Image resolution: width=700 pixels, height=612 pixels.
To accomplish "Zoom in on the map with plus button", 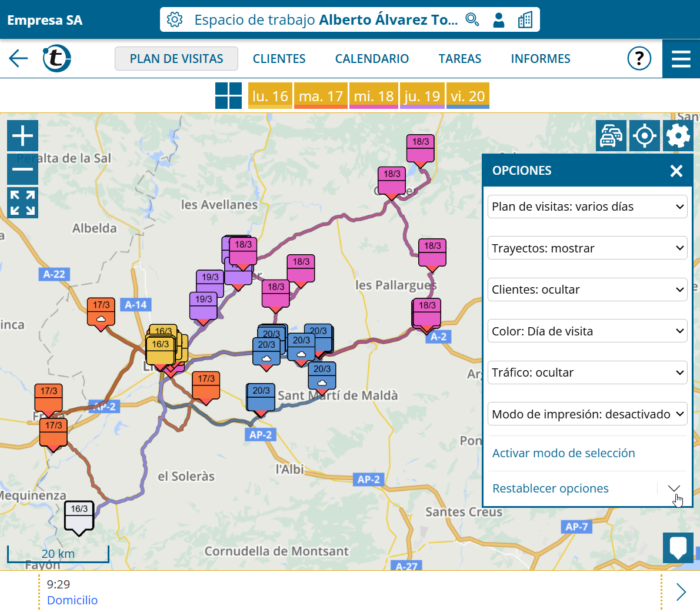I will pos(22,136).
